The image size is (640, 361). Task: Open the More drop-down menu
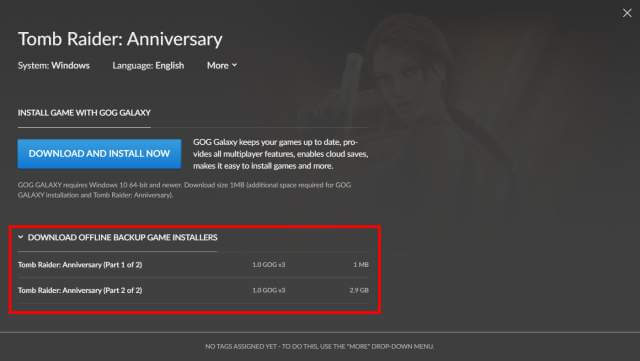pos(222,65)
